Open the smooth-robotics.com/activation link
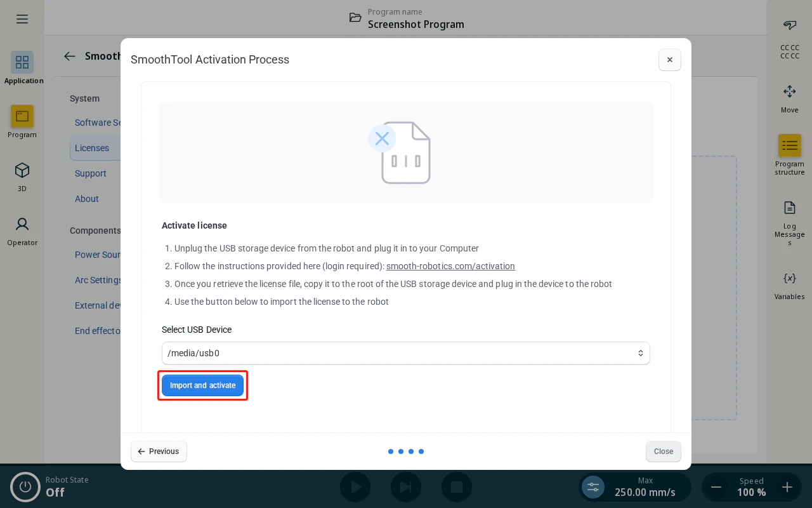 (450, 266)
